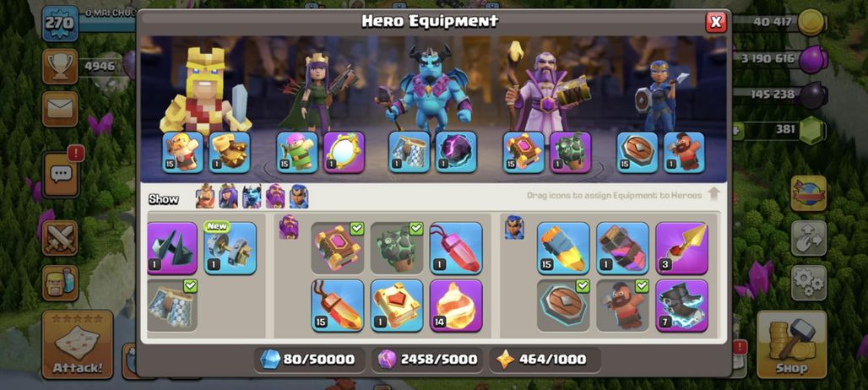This screenshot has width=868, height=390.
Task: Select the Archer Queen's Mirror equipment slot
Action: coord(344,152)
